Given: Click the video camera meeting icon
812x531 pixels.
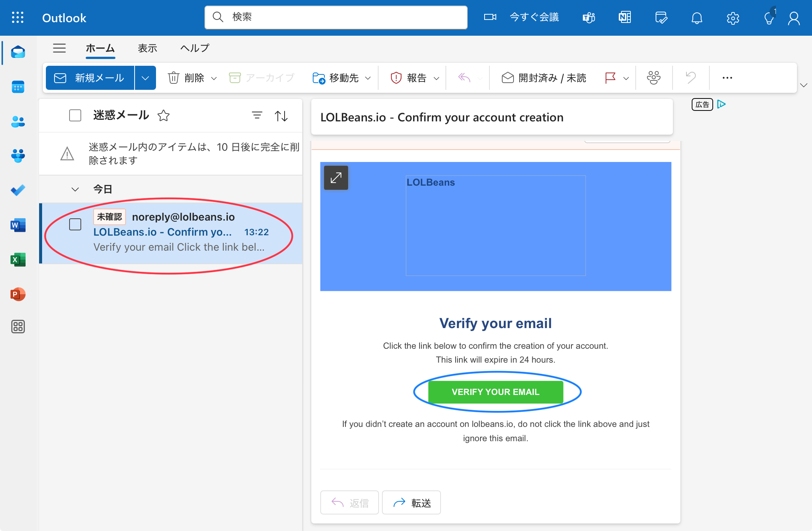Looking at the screenshot, I should point(490,17).
